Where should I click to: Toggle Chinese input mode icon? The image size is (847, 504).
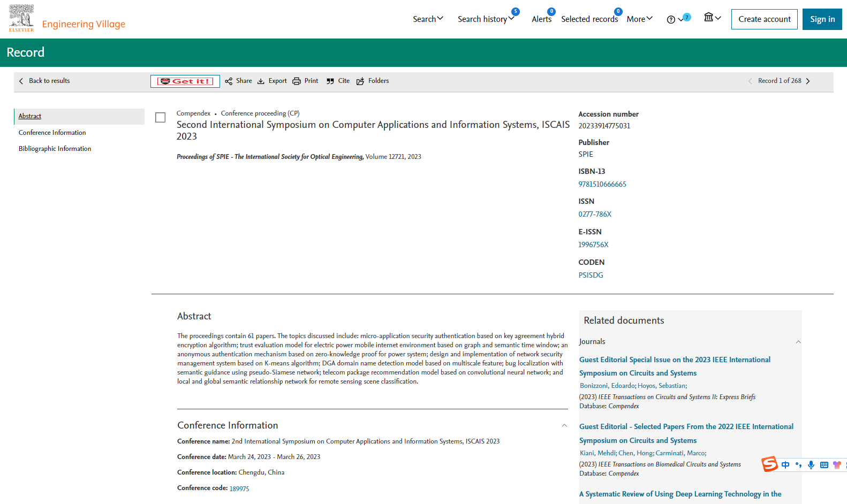point(785,465)
